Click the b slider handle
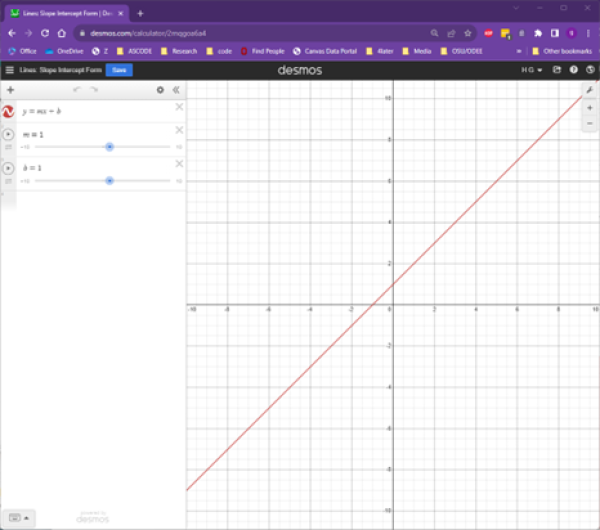 109,180
